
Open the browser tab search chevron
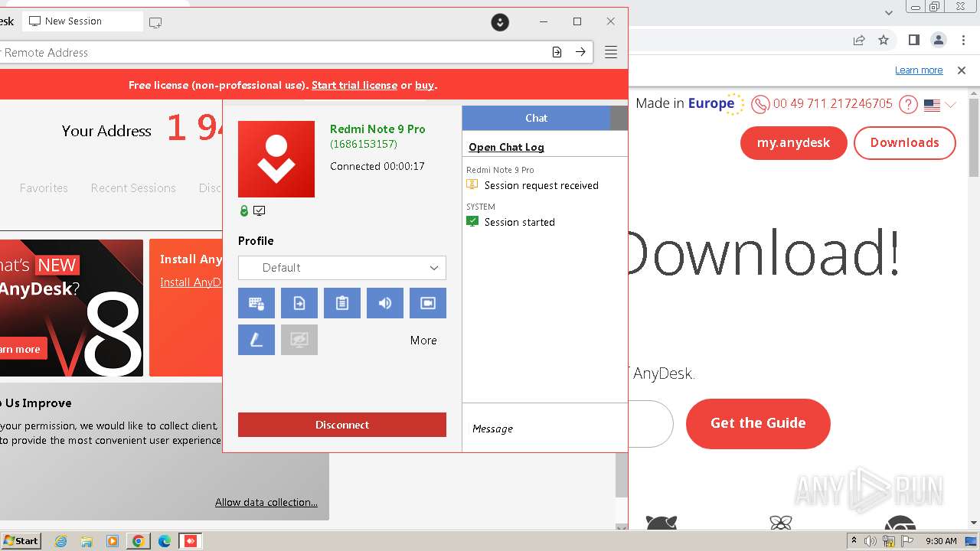(x=888, y=12)
